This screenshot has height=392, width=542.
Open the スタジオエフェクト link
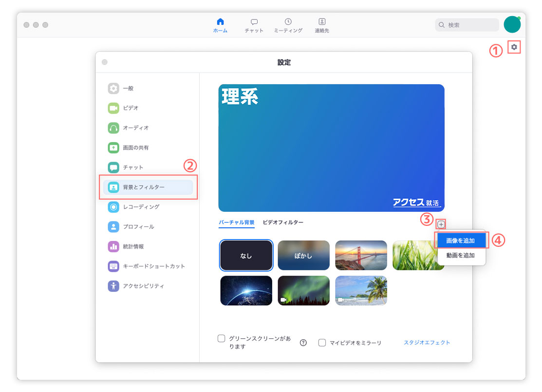(x=427, y=342)
